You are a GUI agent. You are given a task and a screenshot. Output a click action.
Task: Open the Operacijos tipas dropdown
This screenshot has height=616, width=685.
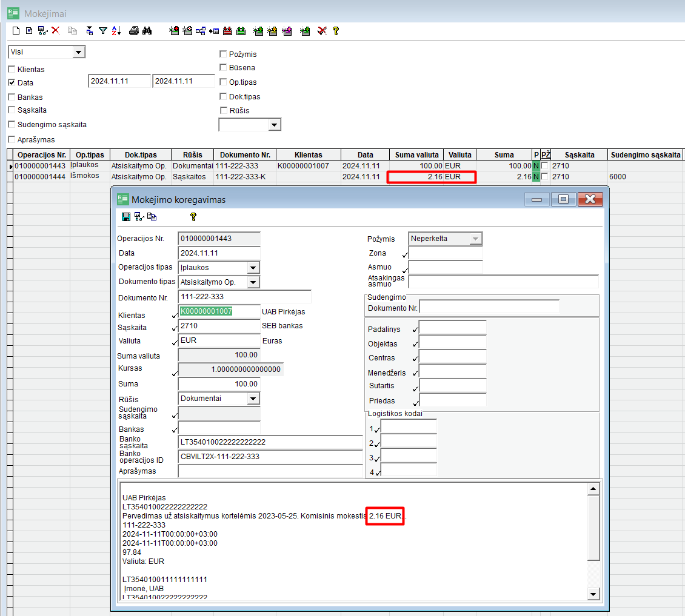[253, 268]
